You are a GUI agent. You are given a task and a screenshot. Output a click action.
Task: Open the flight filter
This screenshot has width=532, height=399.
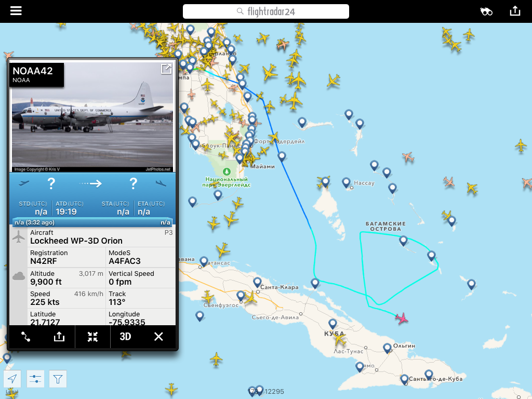point(58,379)
